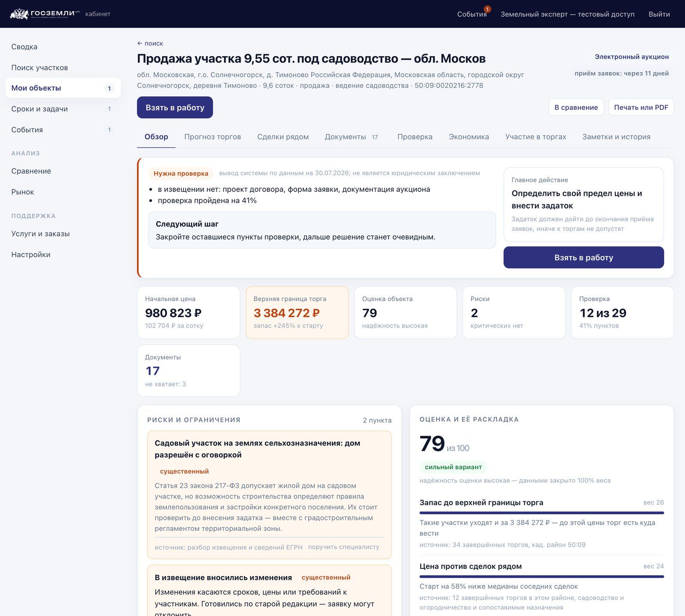
Task: Open Поиск участков in the sidebar
Action: pos(39,68)
